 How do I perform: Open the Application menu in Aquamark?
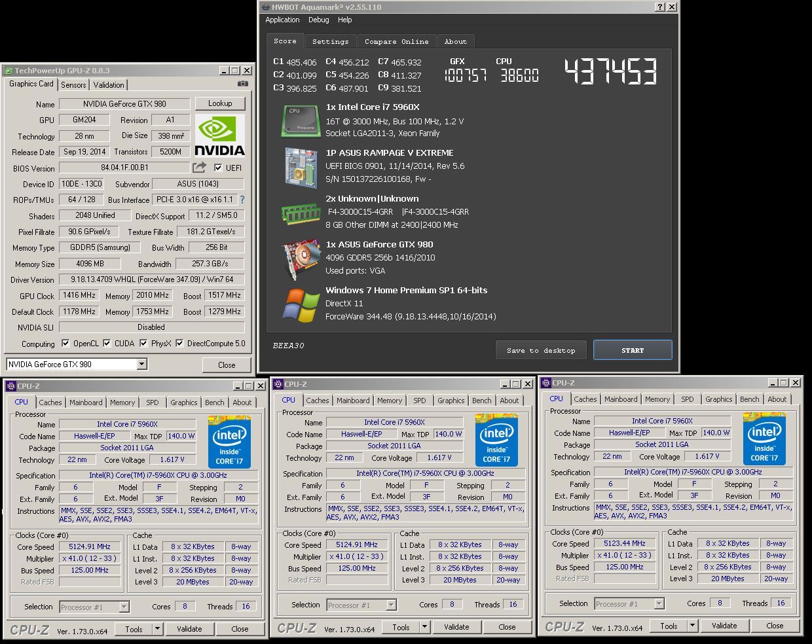coord(282,20)
